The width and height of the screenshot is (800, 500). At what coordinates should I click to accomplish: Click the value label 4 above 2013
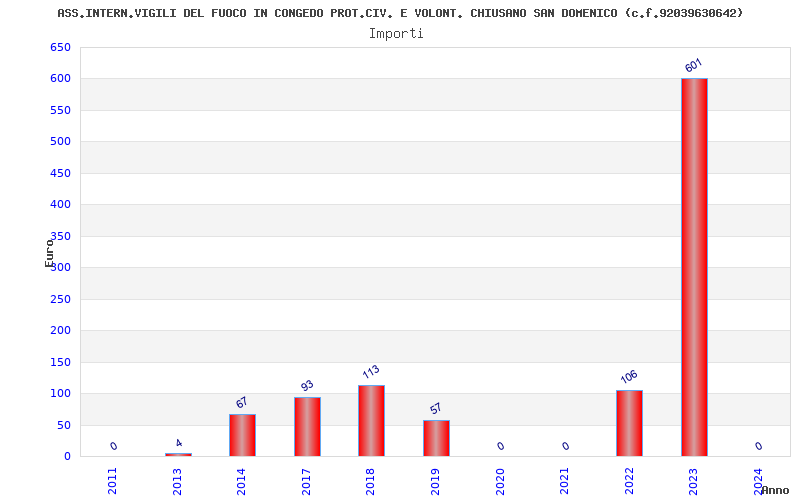179,443
